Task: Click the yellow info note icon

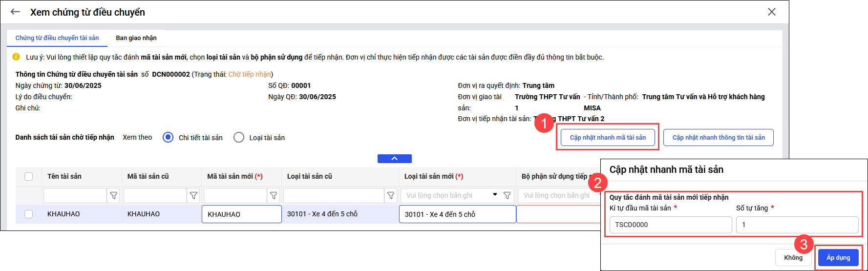Action: [16, 57]
